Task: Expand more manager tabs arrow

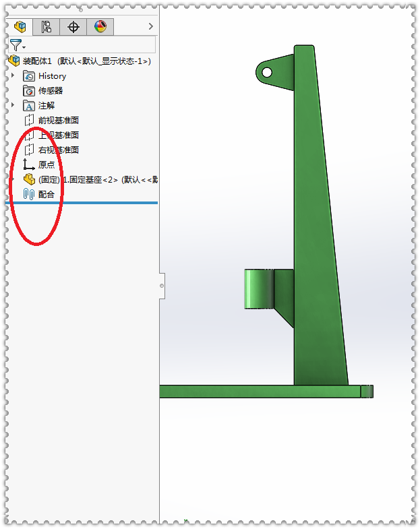Action: [150, 26]
